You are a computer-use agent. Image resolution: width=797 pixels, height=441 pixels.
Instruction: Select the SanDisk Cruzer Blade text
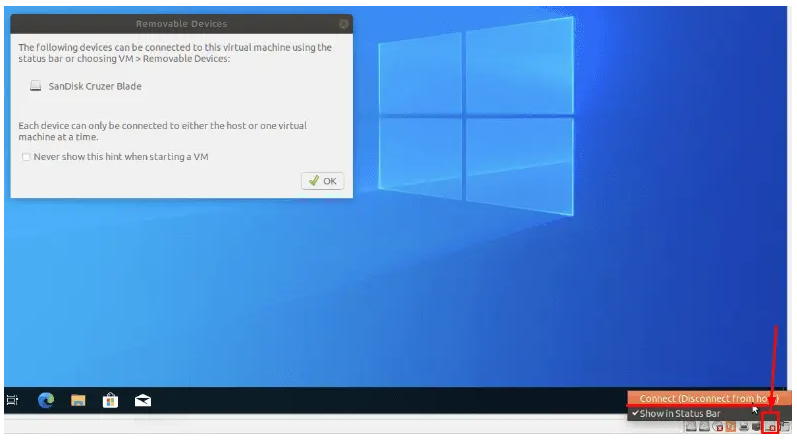pyautogui.click(x=95, y=86)
